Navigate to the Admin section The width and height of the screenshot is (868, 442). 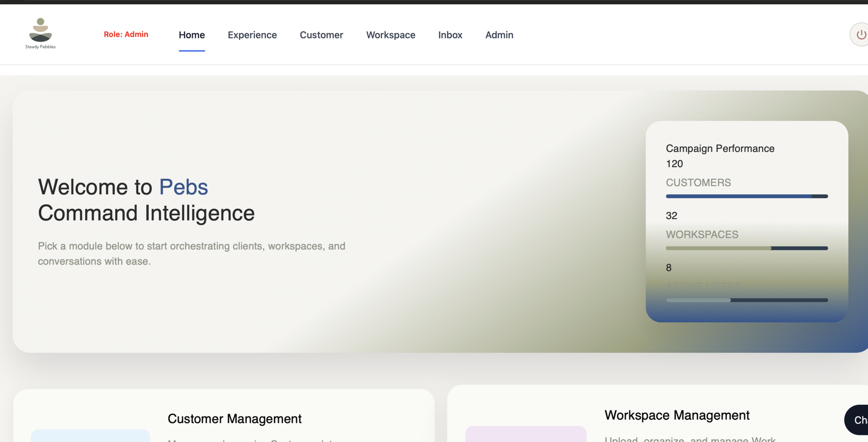point(499,35)
